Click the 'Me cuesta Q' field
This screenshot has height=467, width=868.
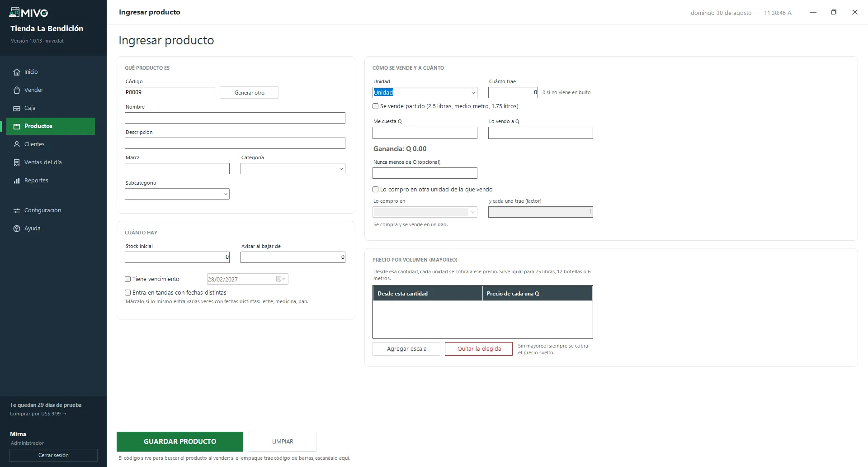click(x=425, y=133)
